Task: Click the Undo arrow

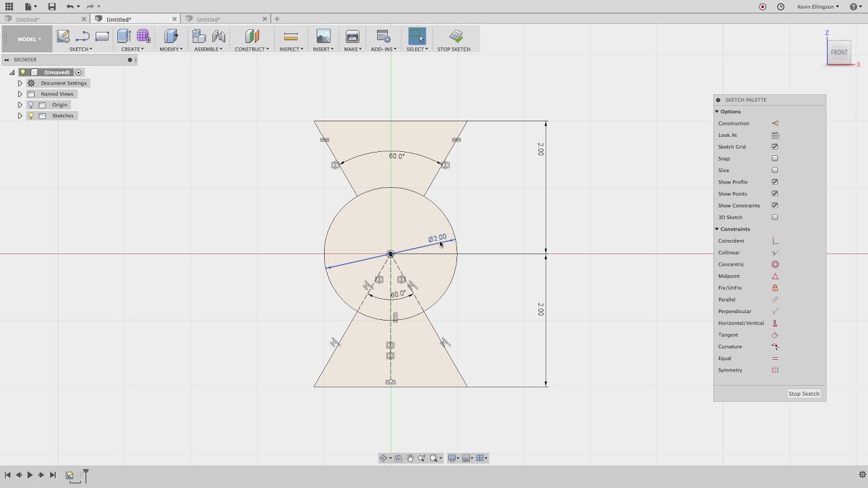Action: pos(70,7)
